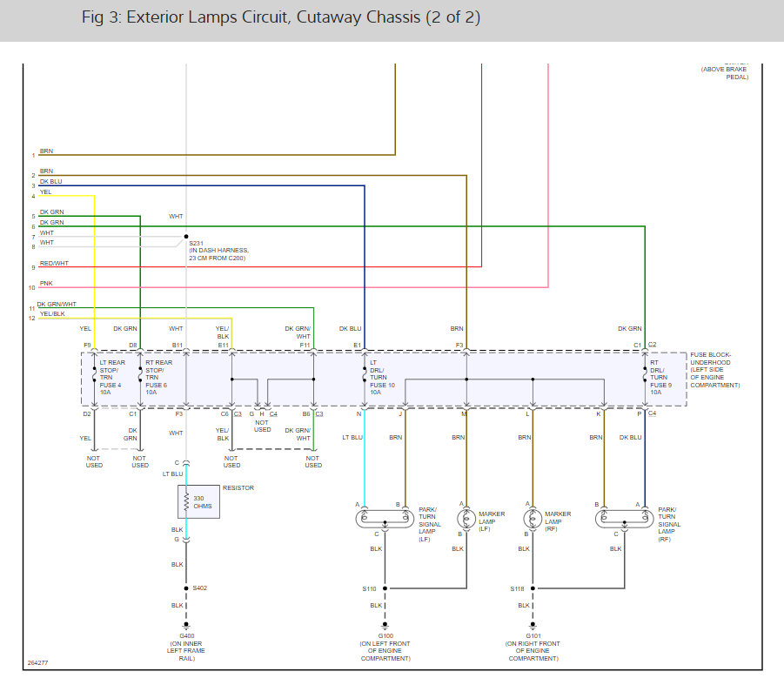Click the PNK wire label on line 10
The image size is (784, 685).
pos(46,283)
